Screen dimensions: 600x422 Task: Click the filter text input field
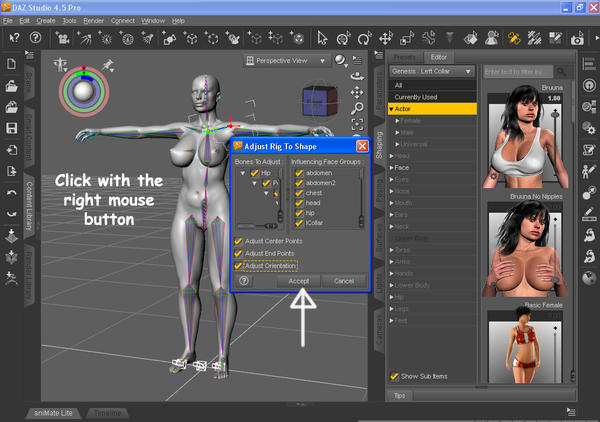point(518,72)
